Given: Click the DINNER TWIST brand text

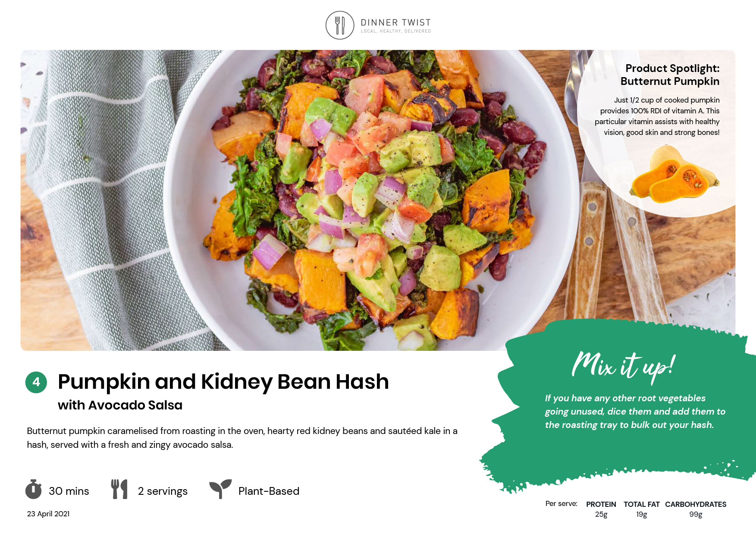Looking at the screenshot, I should click(395, 22).
